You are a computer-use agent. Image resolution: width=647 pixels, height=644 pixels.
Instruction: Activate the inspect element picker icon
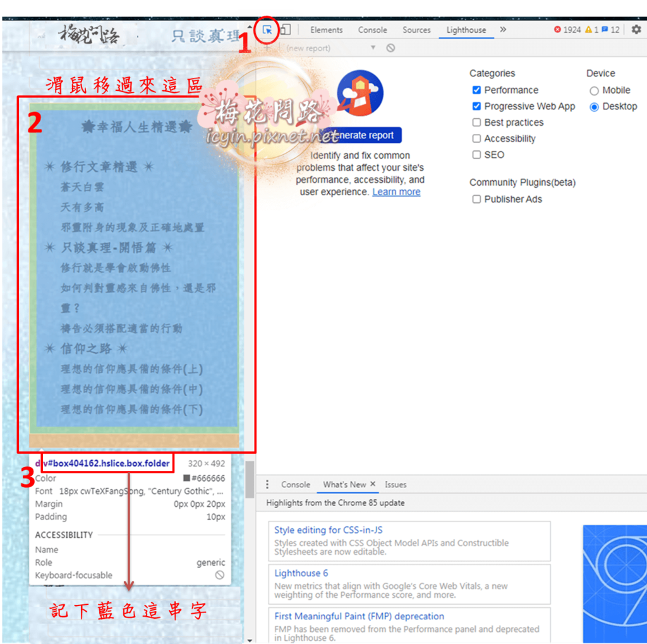[267, 30]
